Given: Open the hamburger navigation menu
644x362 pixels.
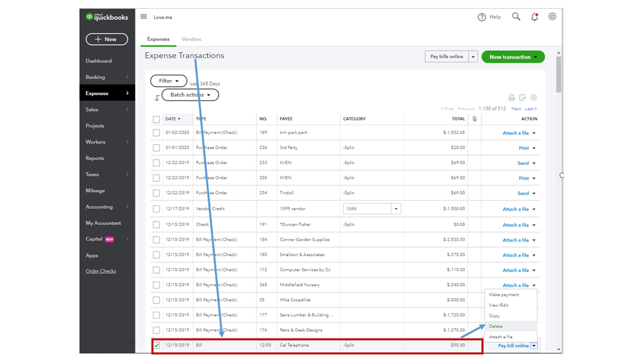Looking at the screenshot, I should point(143,17).
